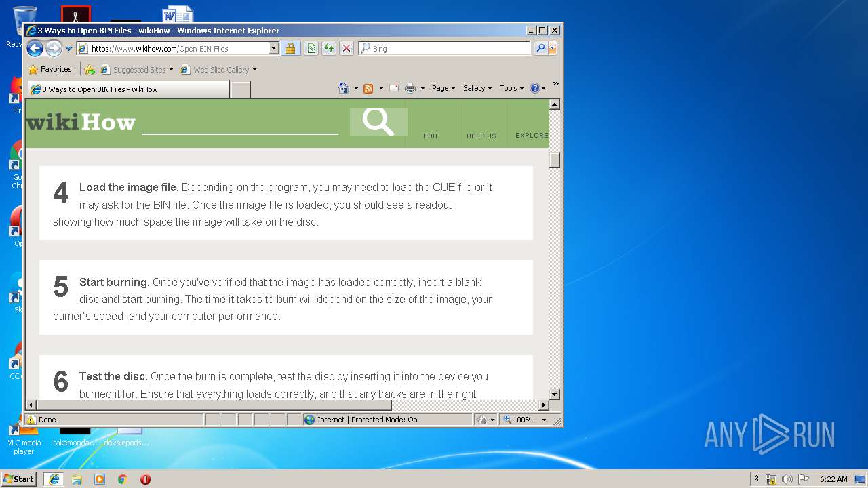868x488 pixels.
Task: Stop loading with the red X icon
Action: pos(347,48)
